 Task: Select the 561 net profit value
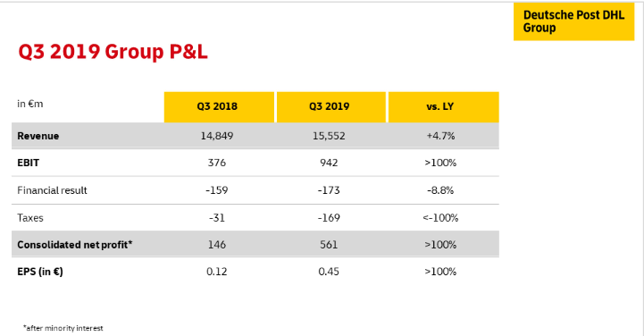(329, 245)
